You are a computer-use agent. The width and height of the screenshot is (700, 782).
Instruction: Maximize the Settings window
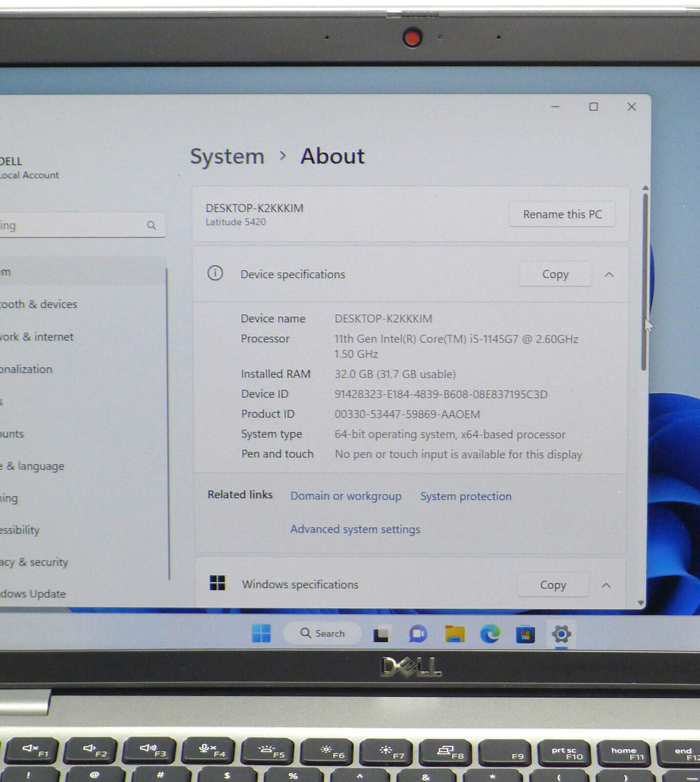point(593,107)
